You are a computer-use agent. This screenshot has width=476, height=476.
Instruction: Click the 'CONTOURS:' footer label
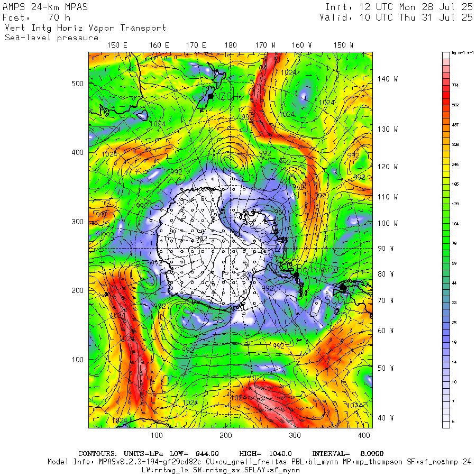tap(97, 454)
